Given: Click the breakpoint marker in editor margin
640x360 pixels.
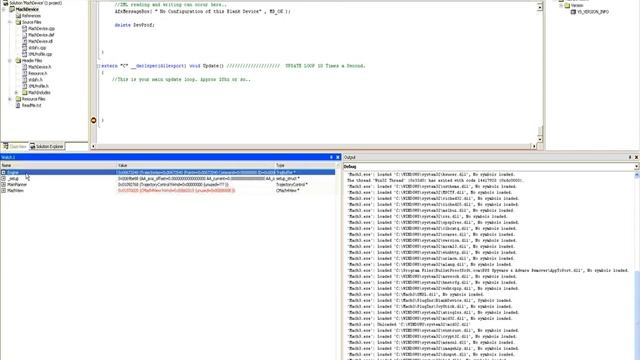Looking at the screenshot, I should pyautogui.click(x=93, y=120).
